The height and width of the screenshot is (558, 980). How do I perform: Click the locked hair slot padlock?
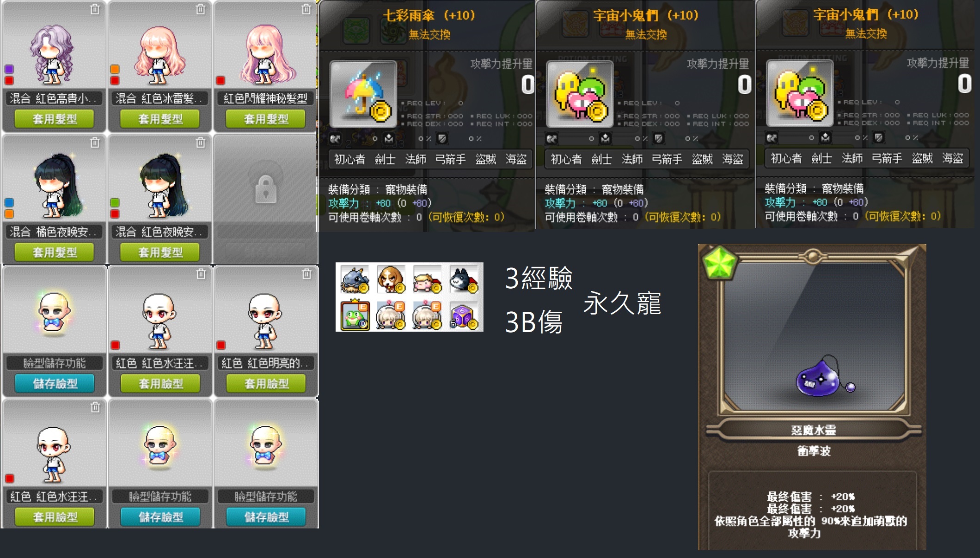coord(266,189)
